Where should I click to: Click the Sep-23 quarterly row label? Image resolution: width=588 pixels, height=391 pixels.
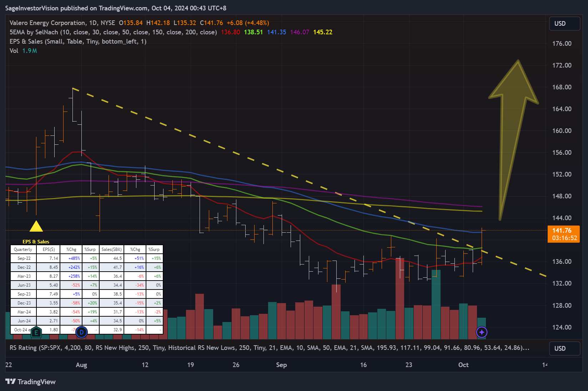[24, 294]
